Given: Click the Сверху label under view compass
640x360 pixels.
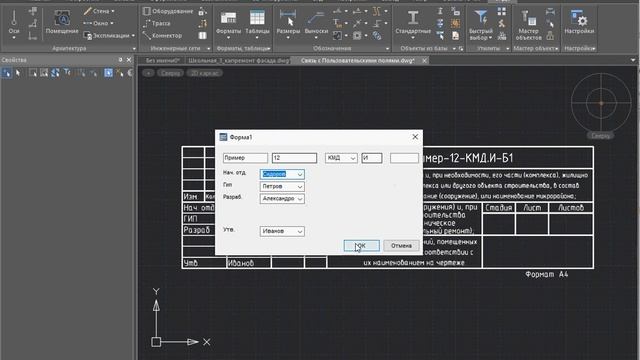Looking at the screenshot, I should (600, 136).
